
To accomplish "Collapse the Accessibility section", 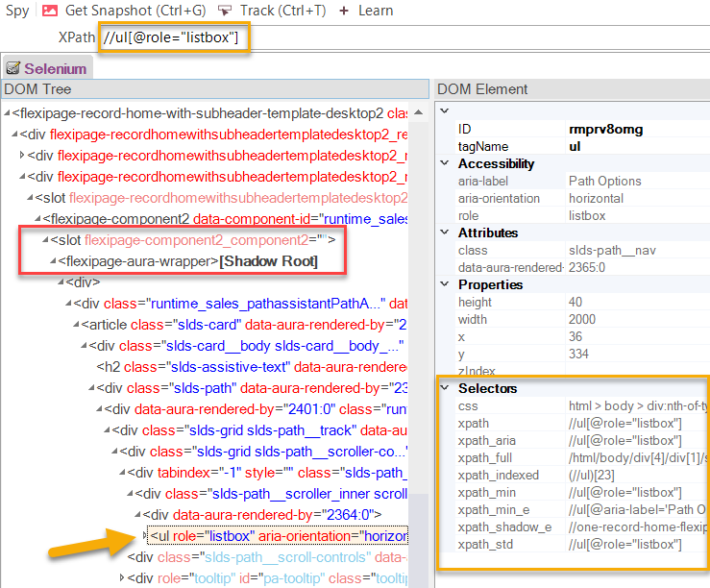I will point(445,163).
